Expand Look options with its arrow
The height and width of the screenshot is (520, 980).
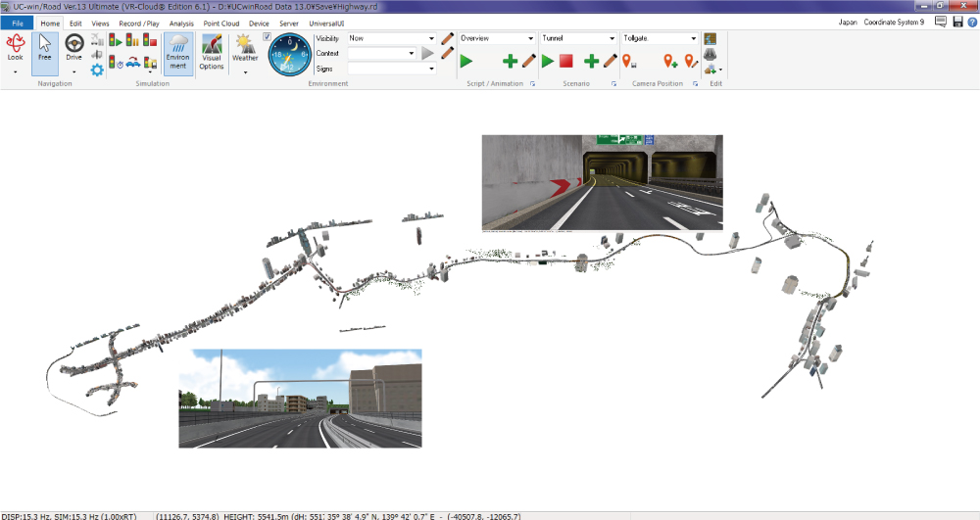15,71
